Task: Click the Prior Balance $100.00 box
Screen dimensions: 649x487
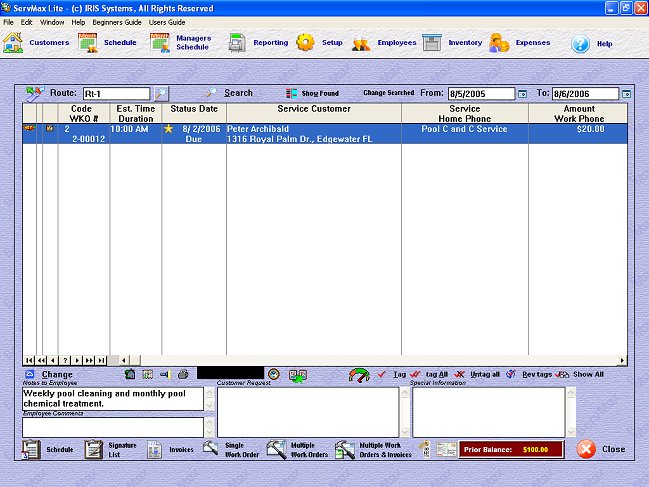Action: point(511,449)
